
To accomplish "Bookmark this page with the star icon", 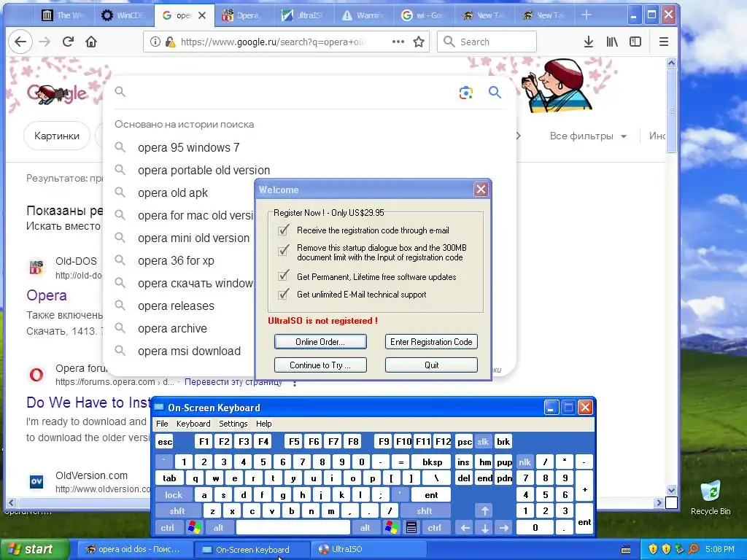I will (419, 42).
